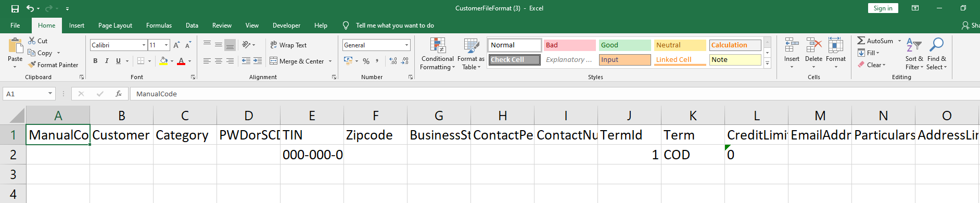Switch to the Formulas ribbon tab
This screenshot has height=203, width=980.
pyautogui.click(x=159, y=26)
